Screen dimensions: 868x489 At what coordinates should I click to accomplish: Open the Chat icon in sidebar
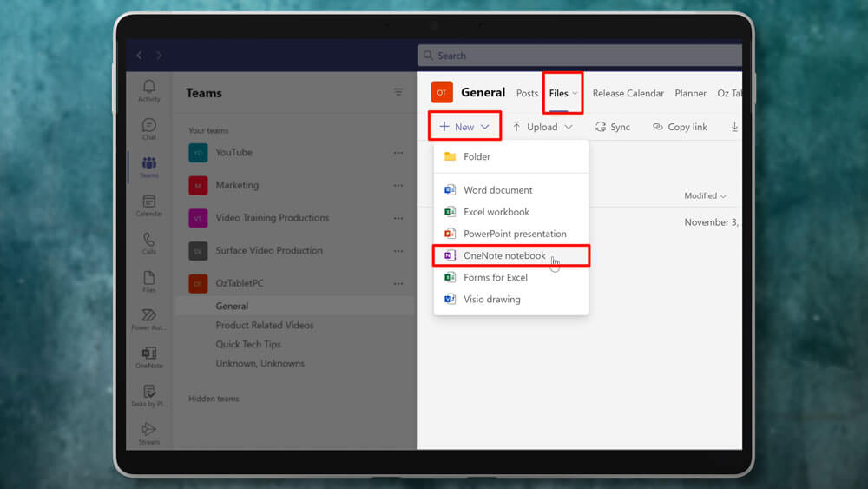pos(149,129)
